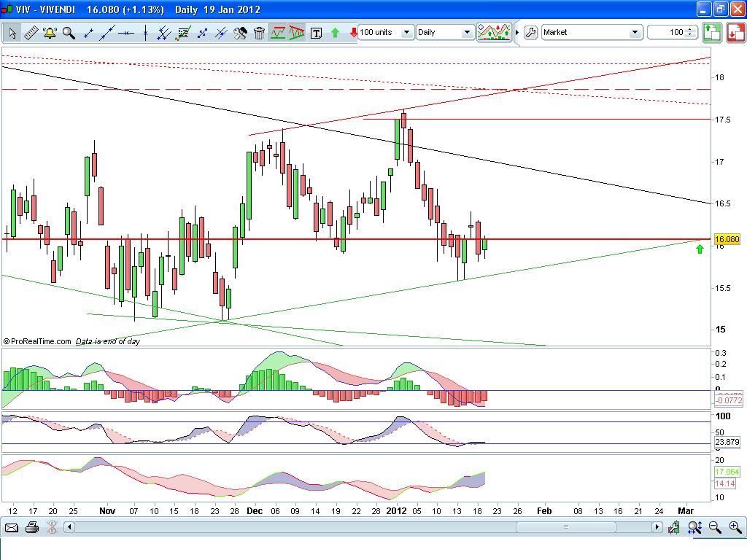Activate the ruler measurement tool

[x=31, y=33]
